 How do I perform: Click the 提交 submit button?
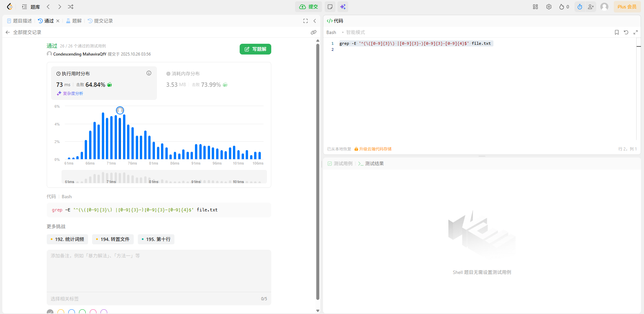click(x=309, y=7)
